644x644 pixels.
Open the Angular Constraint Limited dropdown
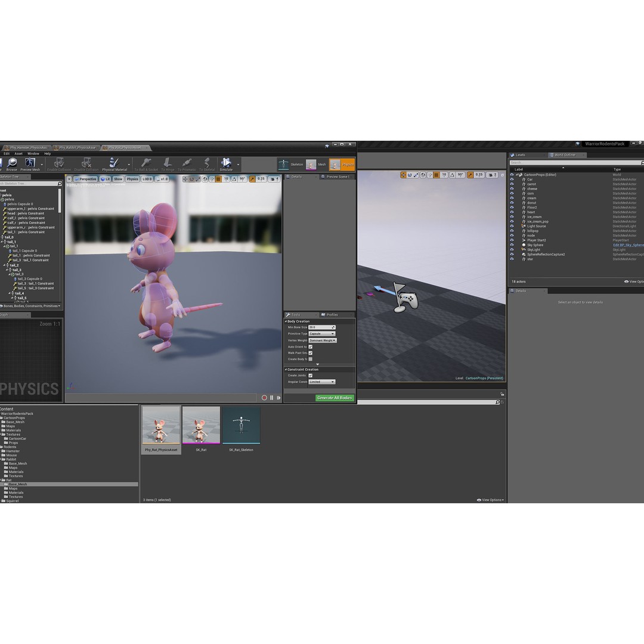click(322, 382)
